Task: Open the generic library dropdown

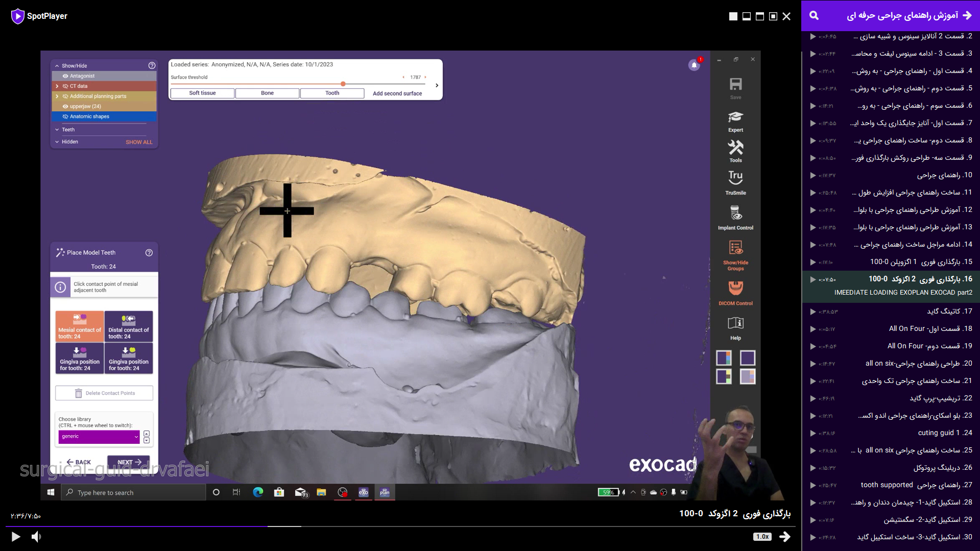Action: click(x=99, y=437)
